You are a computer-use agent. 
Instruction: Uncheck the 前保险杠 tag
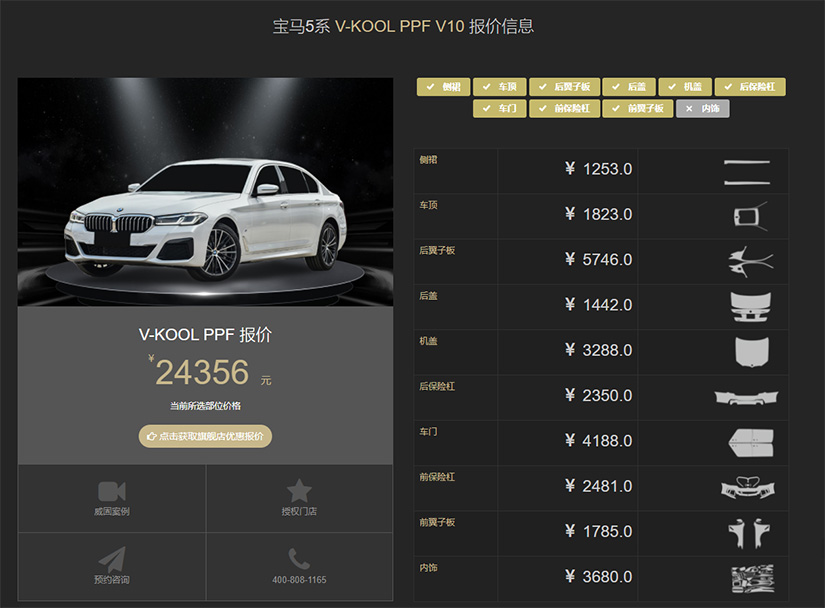coord(564,108)
